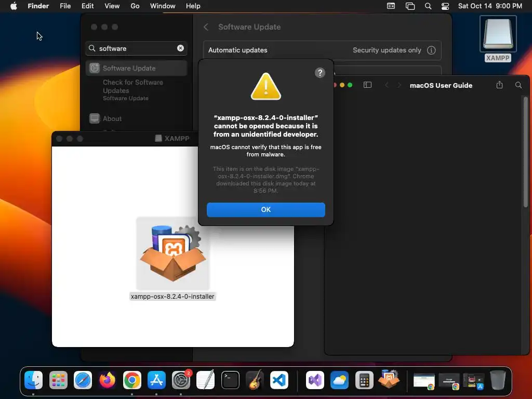This screenshot has height=399, width=532.
Task: Click the Automatic updates row label
Action: 238,50
